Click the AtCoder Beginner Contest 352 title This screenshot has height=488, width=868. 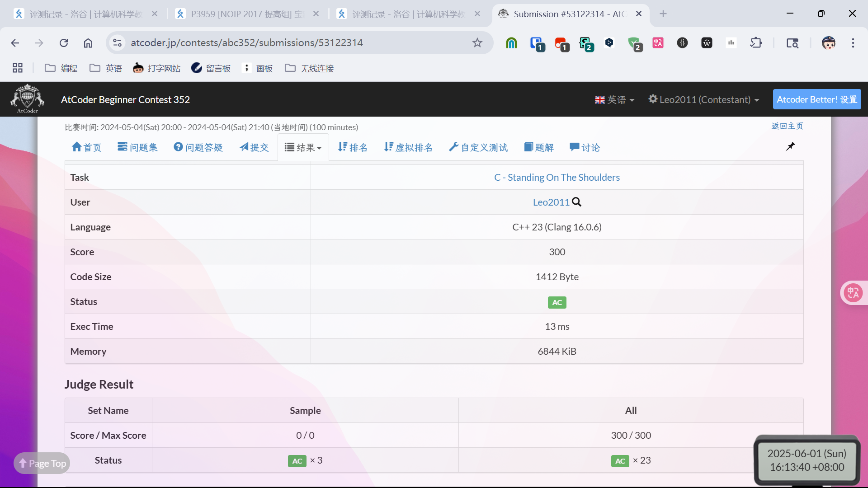coord(125,99)
